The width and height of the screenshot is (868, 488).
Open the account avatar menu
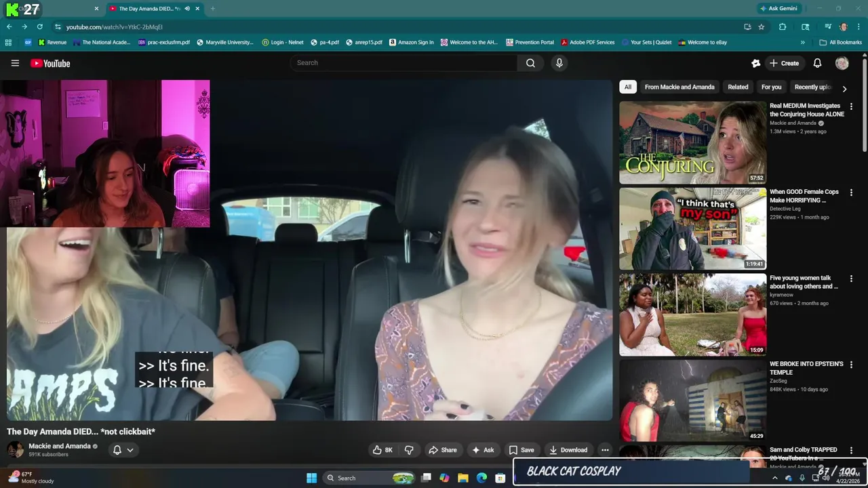842,63
